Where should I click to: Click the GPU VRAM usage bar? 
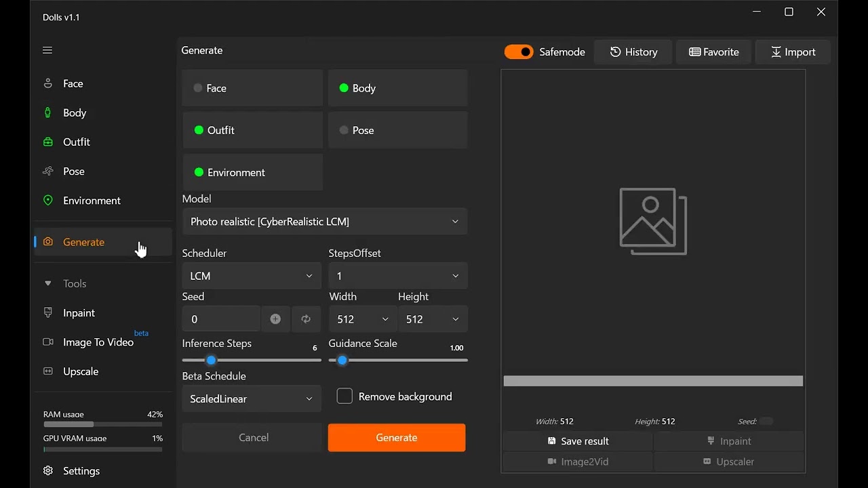pyautogui.click(x=103, y=449)
